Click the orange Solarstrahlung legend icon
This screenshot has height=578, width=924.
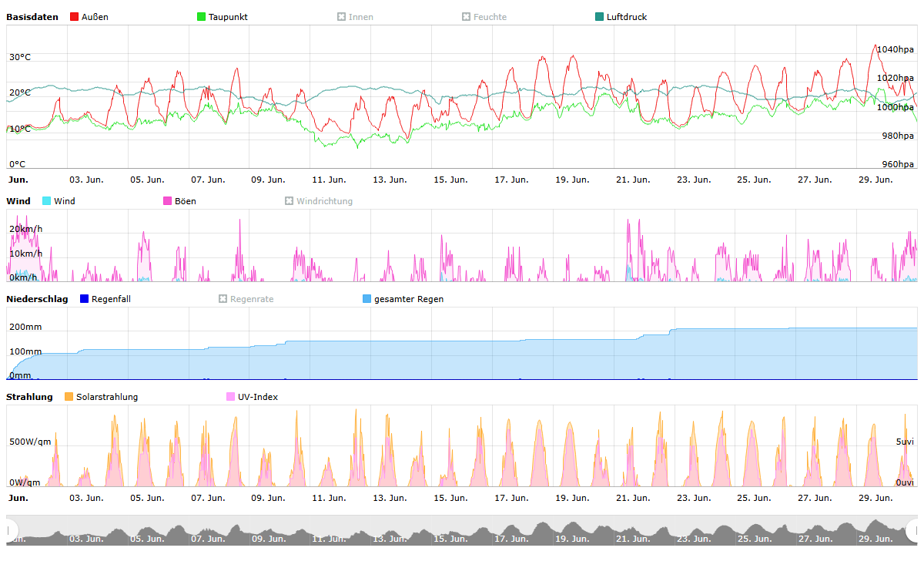pos(69,397)
